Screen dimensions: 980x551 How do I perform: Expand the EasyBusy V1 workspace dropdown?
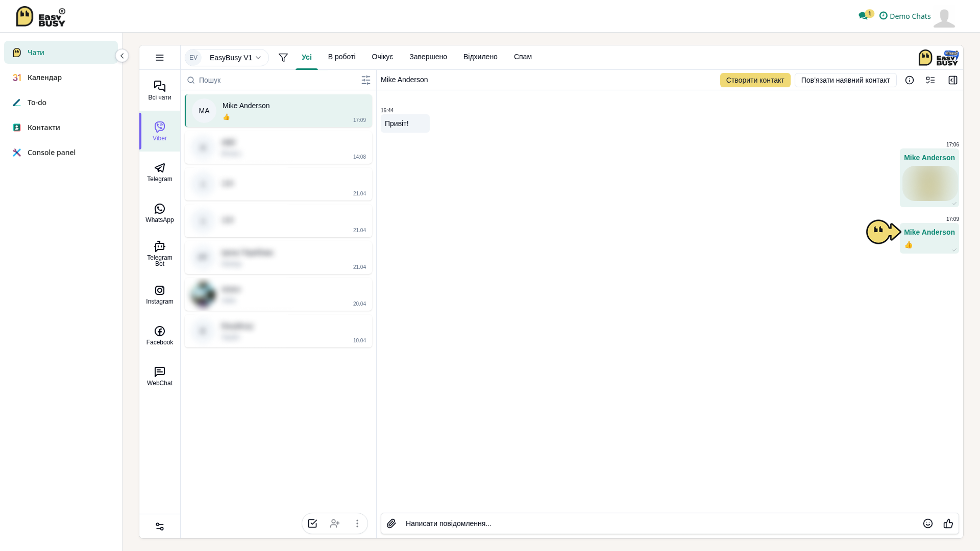(227, 58)
